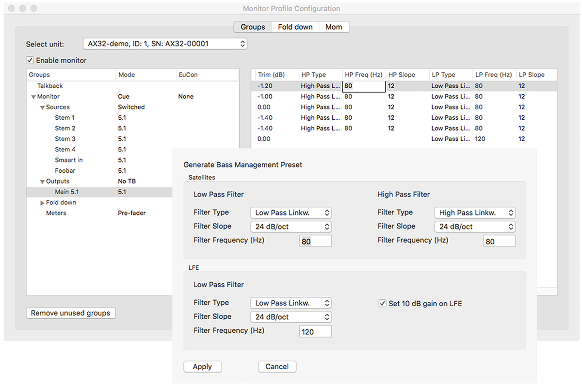Open Satellites Low Pass Filter Type dropdown

(x=291, y=212)
